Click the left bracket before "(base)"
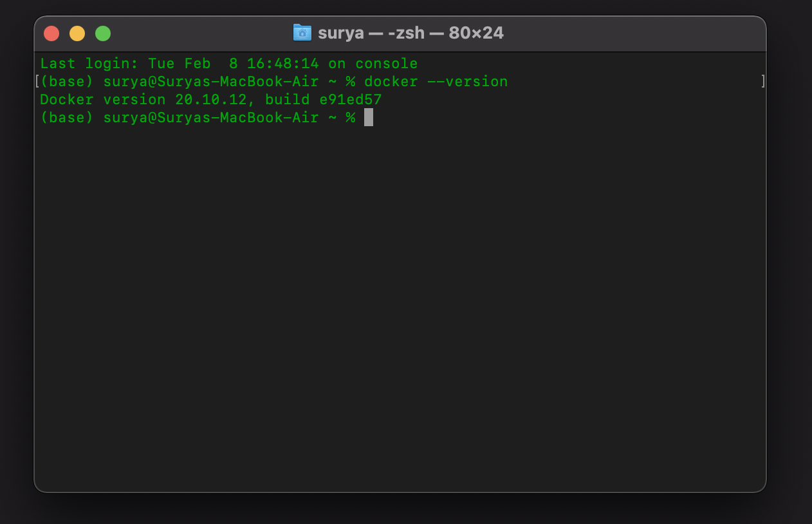This screenshot has height=524, width=812. 37,81
